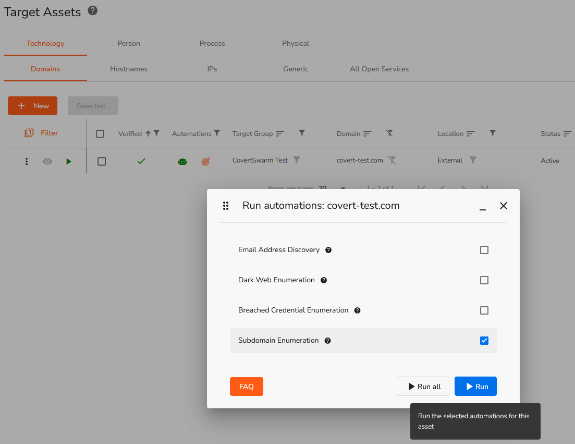Filter by External cell value

473,160
